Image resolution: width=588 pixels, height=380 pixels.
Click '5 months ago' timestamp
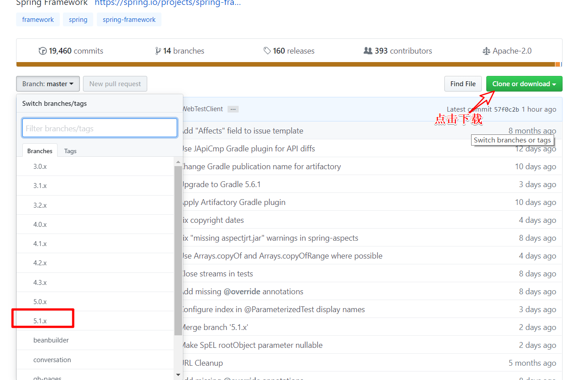[x=532, y=363]
